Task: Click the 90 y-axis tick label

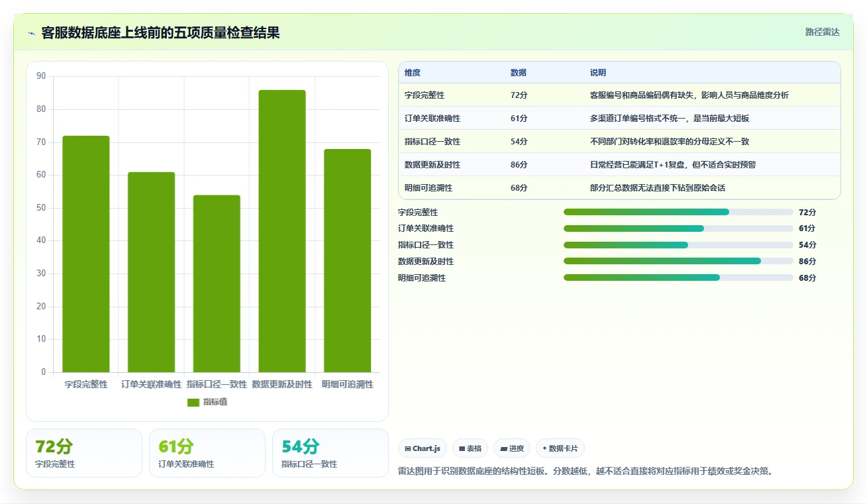Action: coord(41,76)
